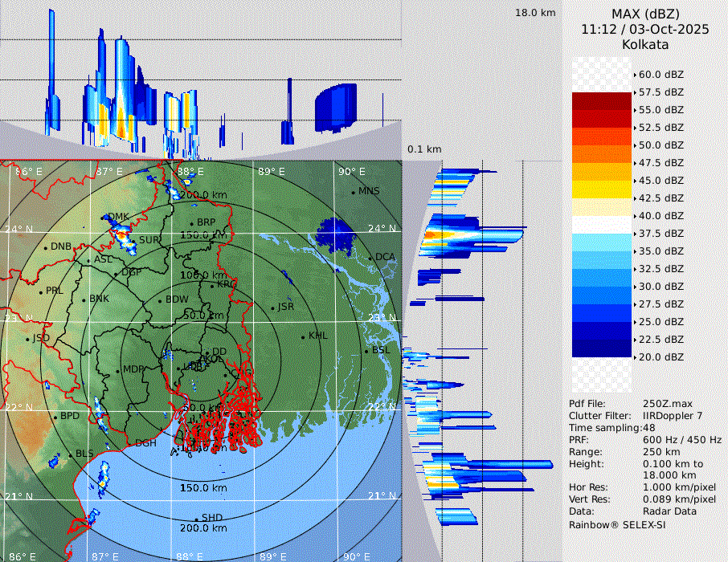The image size is (728, 562).
Task: Click the MAX (dBZ) title text
Action: [645, 14]
